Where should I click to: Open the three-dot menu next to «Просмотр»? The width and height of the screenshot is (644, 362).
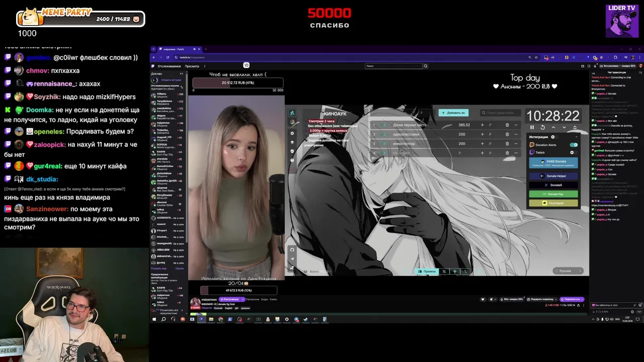[205, 66]
